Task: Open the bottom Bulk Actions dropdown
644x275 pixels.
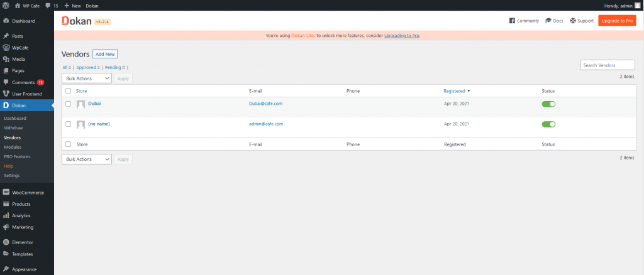Action: click(x=87, y=159)
